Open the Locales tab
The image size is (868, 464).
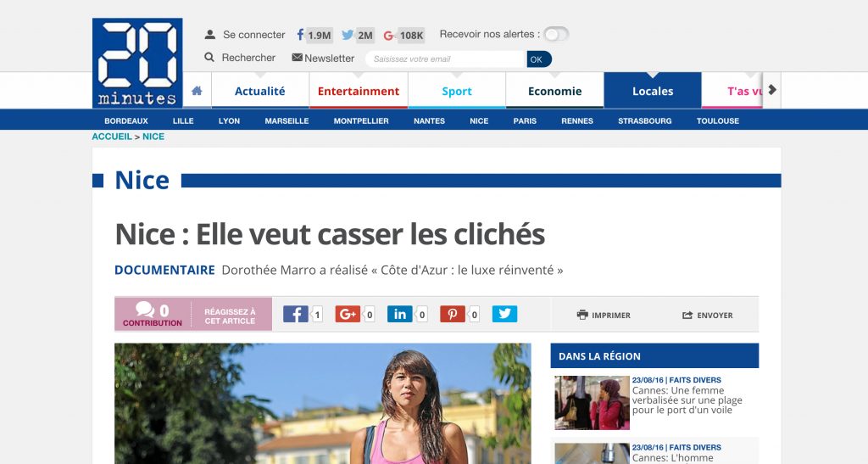pos(653,91)
